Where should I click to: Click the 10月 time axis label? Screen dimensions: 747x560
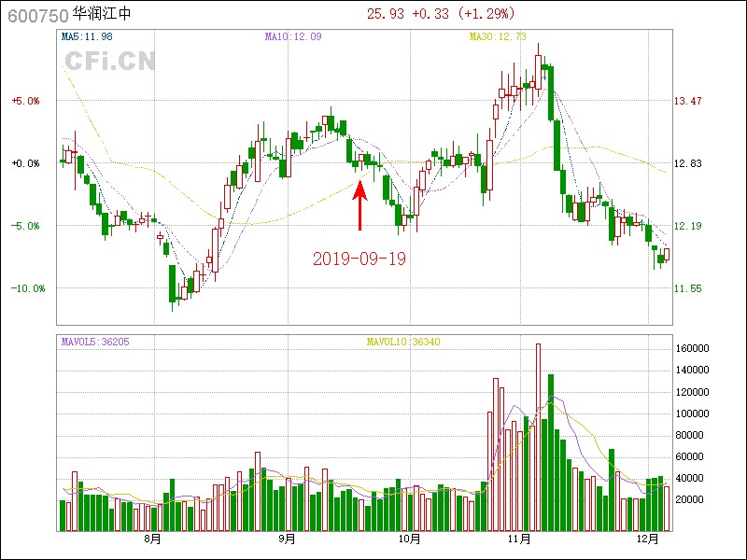408,539
